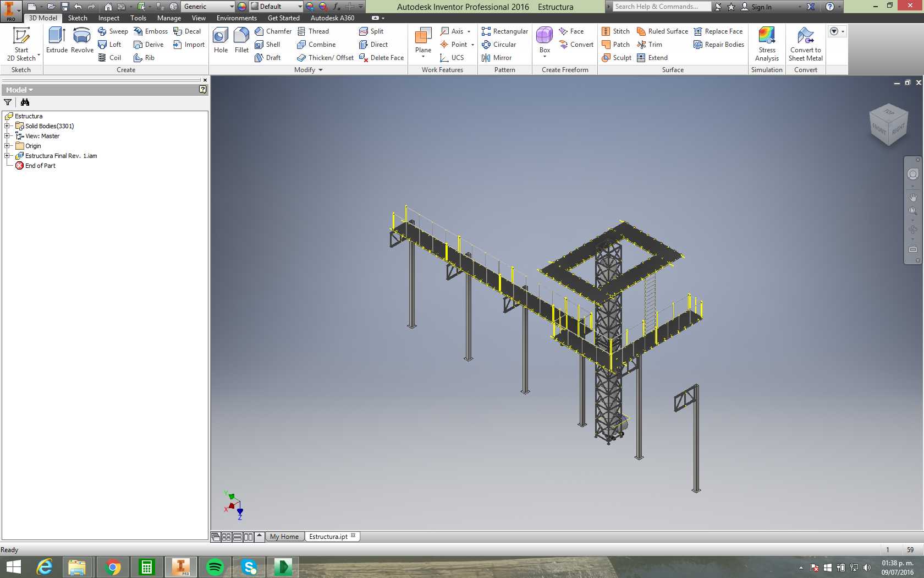Click the Search Help & Commands field
The height and width of the screenshot is (578, 924).
coord(661,7)
